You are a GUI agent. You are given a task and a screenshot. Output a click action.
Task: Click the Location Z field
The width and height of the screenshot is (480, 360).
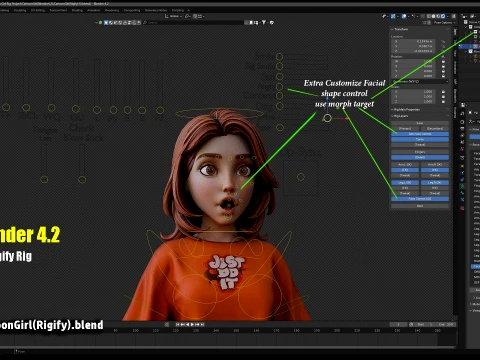pos(413,51)
